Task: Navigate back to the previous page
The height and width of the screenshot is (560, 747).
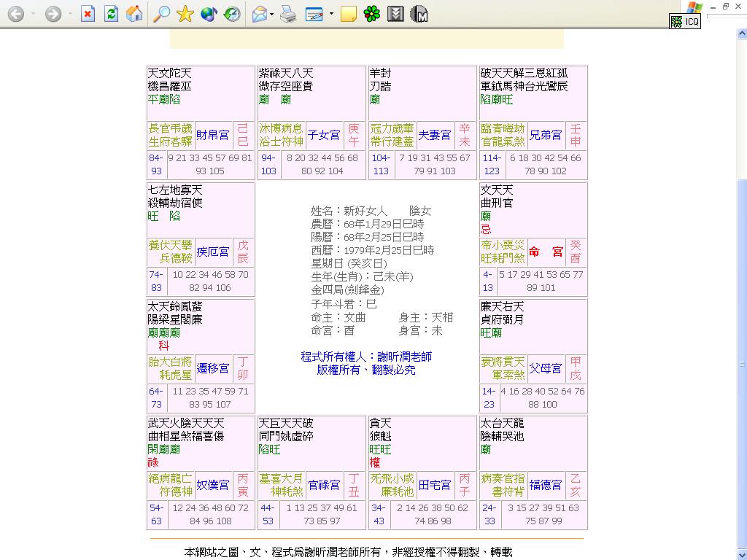Action: tap(16, 13)
